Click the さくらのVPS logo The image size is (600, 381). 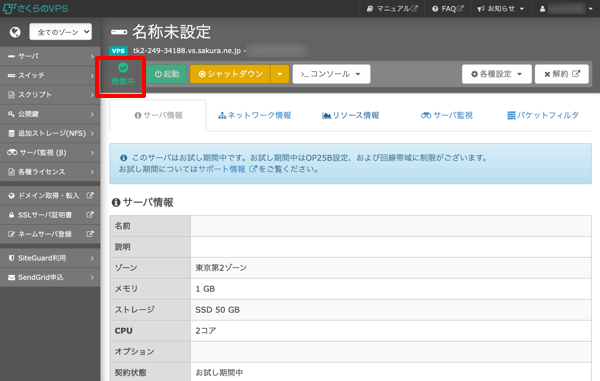click(x=35, y=8)
